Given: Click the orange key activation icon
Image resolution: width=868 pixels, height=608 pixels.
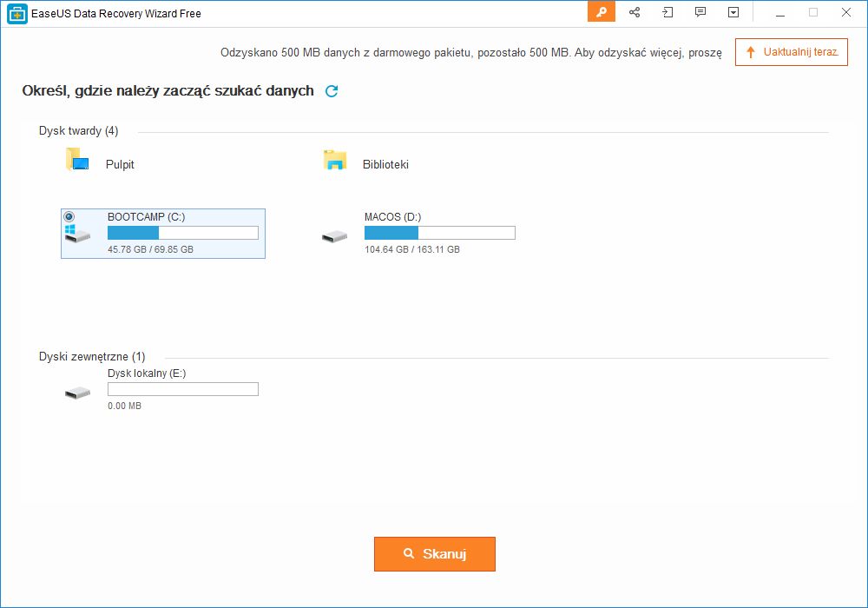Looking at the screenshot, I should 602,12.
